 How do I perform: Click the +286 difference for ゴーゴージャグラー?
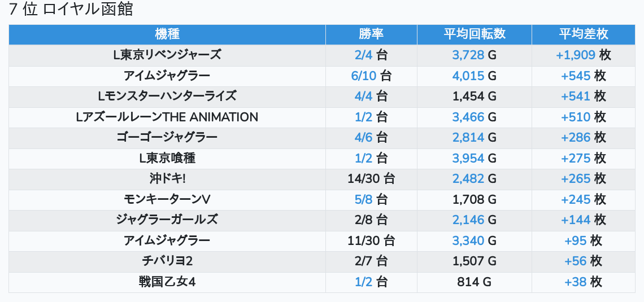click(x=576, y=138)
